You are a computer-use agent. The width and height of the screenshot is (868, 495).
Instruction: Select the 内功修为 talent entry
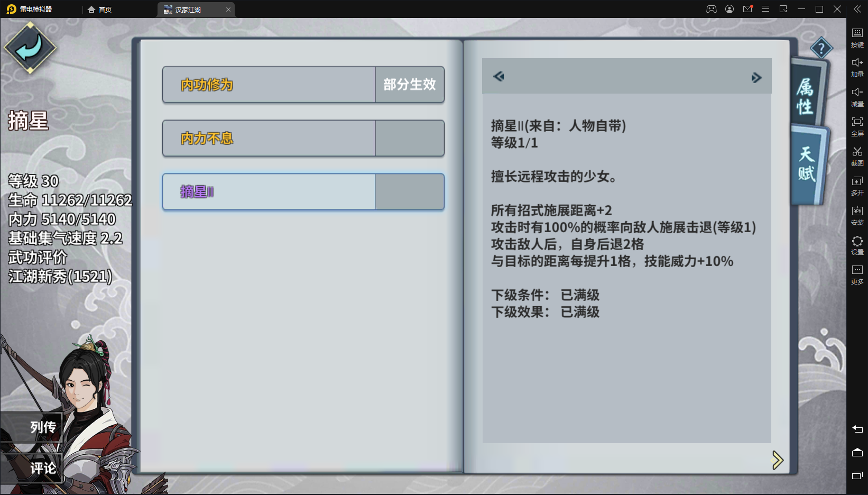point(303,85)
